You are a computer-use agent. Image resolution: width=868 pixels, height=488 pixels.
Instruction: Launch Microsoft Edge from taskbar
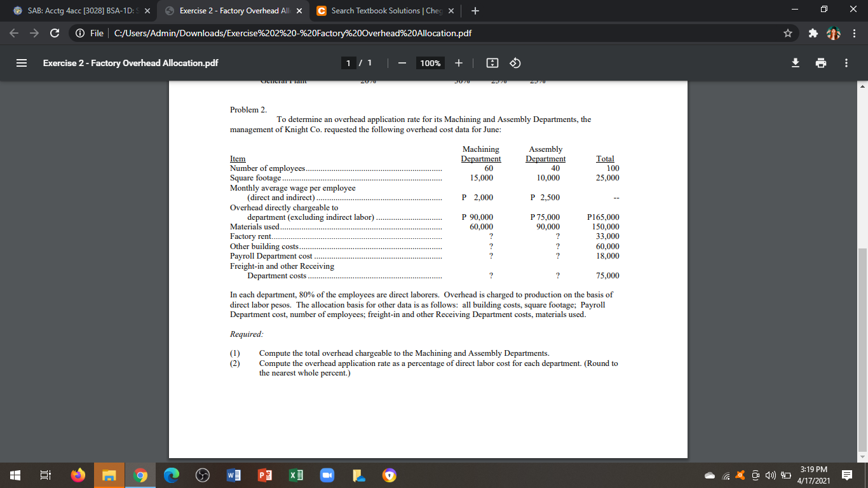pyautogui.click(x=170, y=475)
